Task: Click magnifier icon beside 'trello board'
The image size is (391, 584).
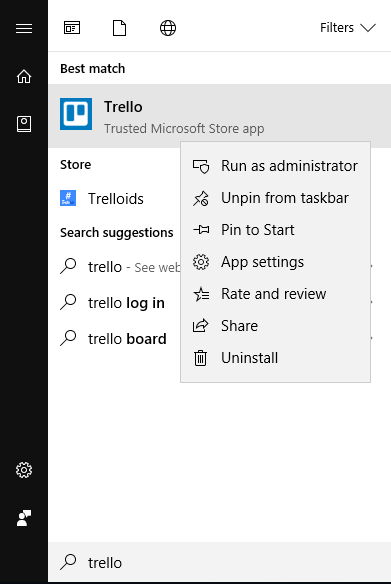Action: coord(68,338)
